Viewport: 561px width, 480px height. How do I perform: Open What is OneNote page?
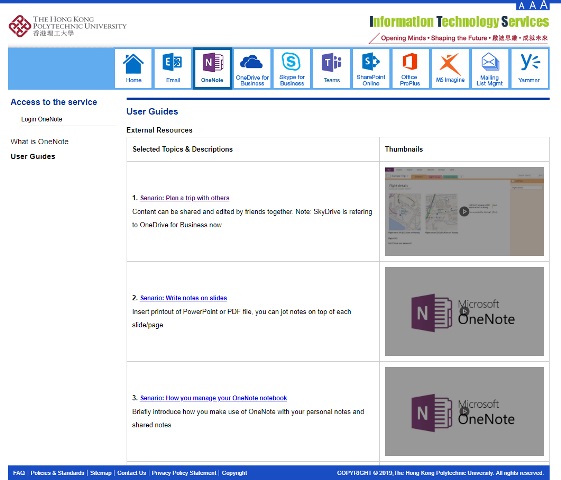click(39, 141)
